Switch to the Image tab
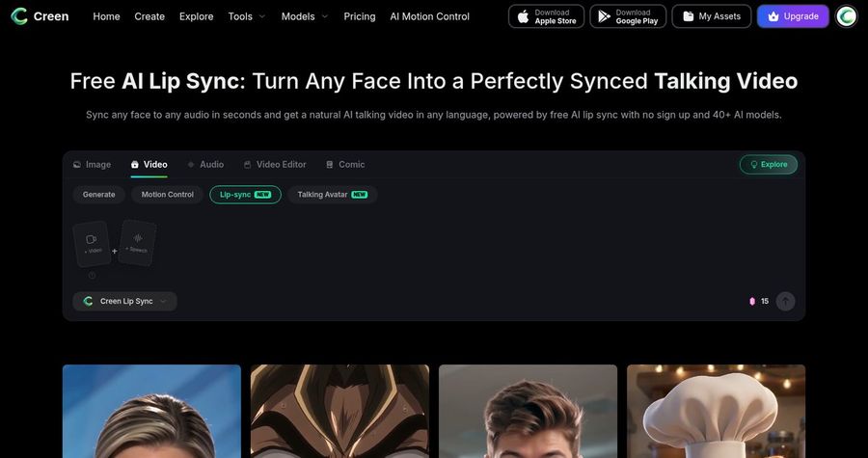This screenshot has height=458, width=868. point(92,164)
